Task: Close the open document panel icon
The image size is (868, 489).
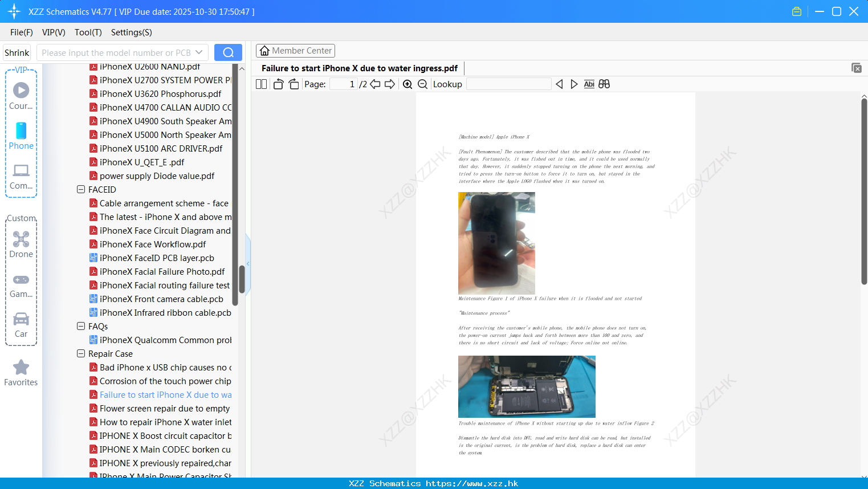Action: tap(857, 68)
